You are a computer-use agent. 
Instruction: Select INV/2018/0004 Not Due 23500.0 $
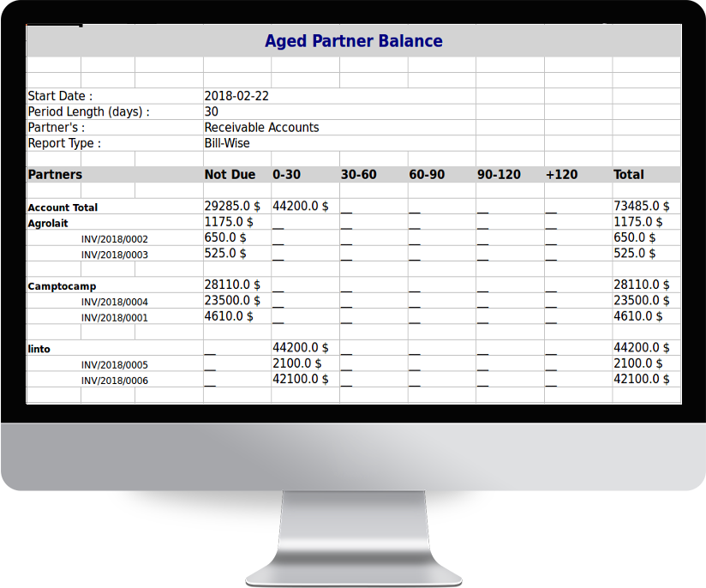click(232, 301)
